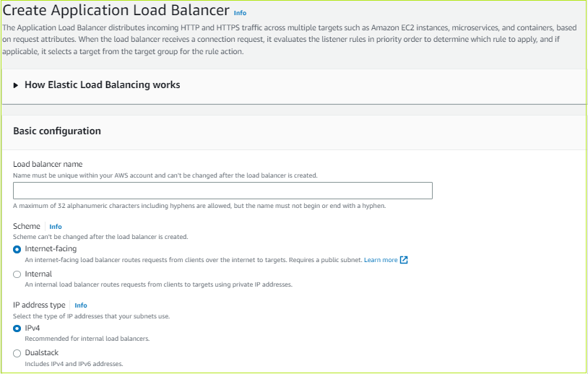588x374 pixels.
Task: Click 'Includes IPv4 and IPv6 addresses.' text
Action: click(74, 364)
